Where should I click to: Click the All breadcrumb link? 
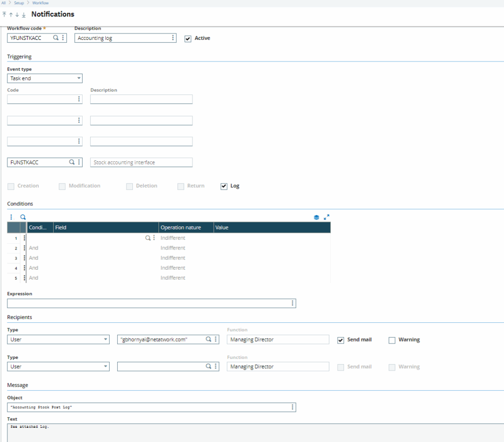pyautogui.click(x=4, y=3)
